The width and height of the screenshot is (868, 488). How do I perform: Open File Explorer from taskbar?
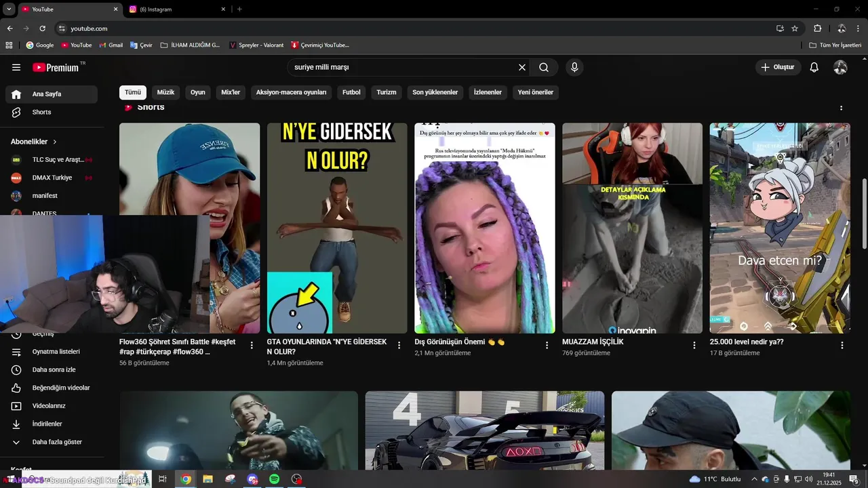[x=208, y=479]
